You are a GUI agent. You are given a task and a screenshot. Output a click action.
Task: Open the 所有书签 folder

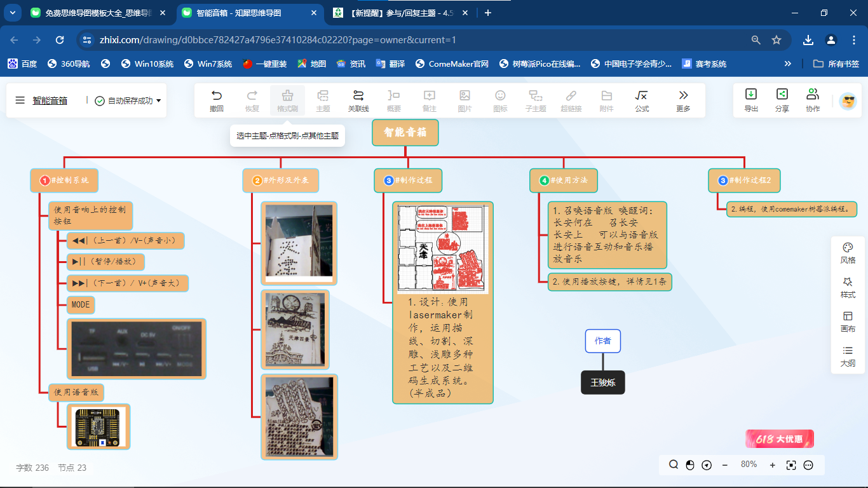point(837,64)
